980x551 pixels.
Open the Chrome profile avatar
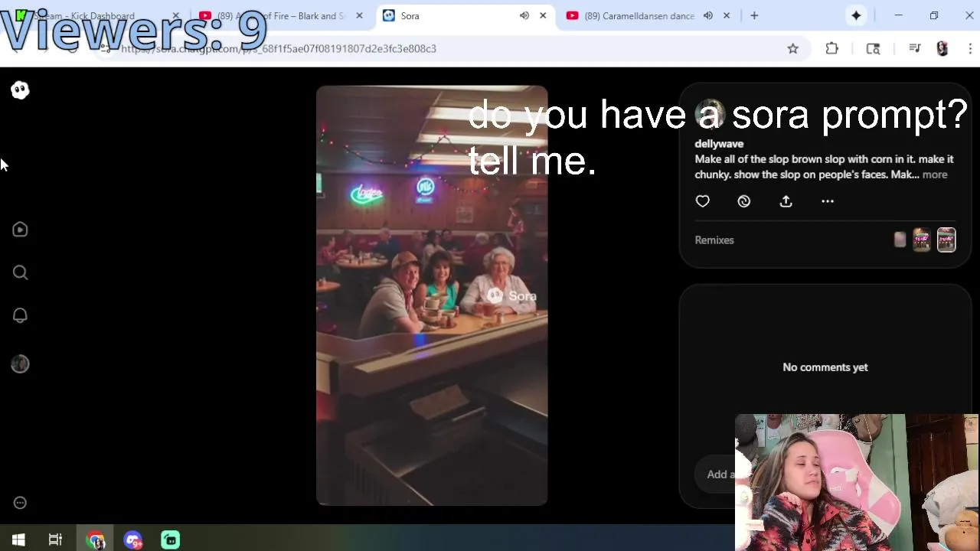942,48
